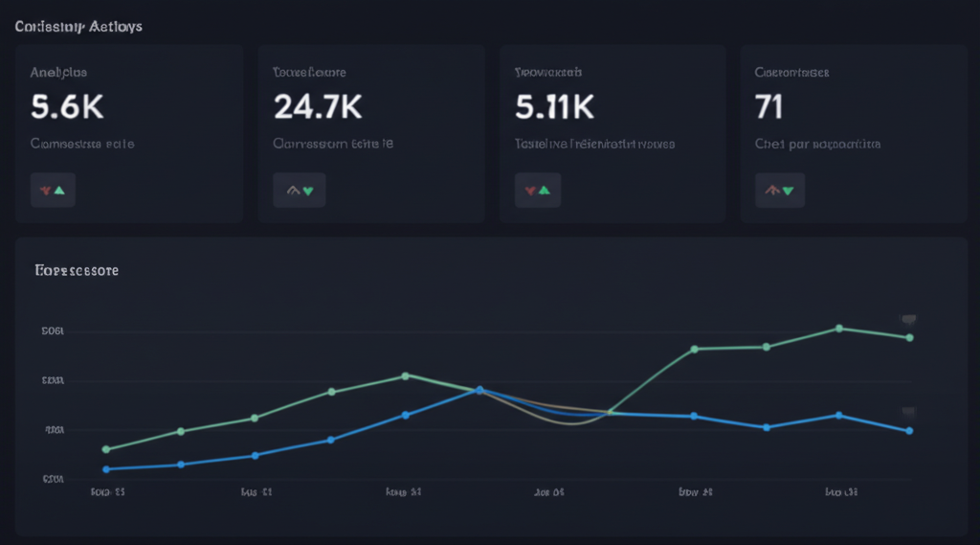Select the last data point on the green line

click(909, 338)
